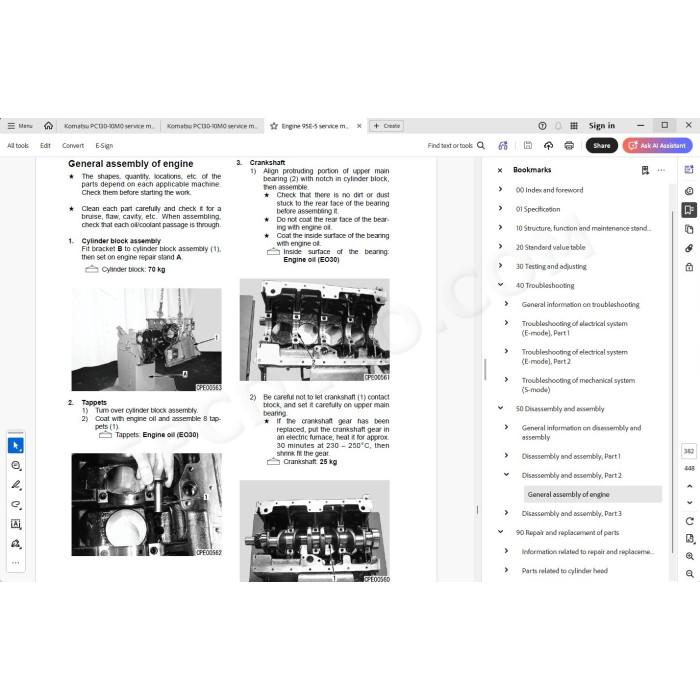Viewport: 700px width, 700px height.
Task: Open the security lock icon in right rail
Action: click(x=689, y=267)
